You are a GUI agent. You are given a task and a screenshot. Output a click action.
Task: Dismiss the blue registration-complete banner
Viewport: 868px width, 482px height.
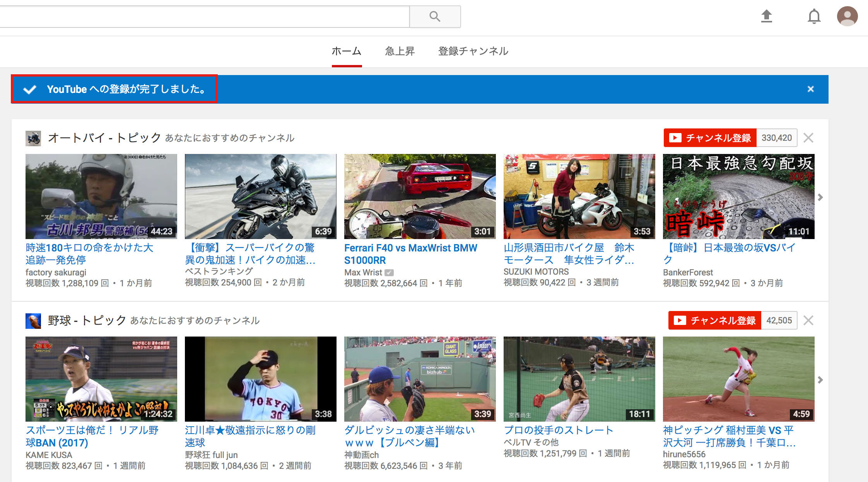[810, 89]
